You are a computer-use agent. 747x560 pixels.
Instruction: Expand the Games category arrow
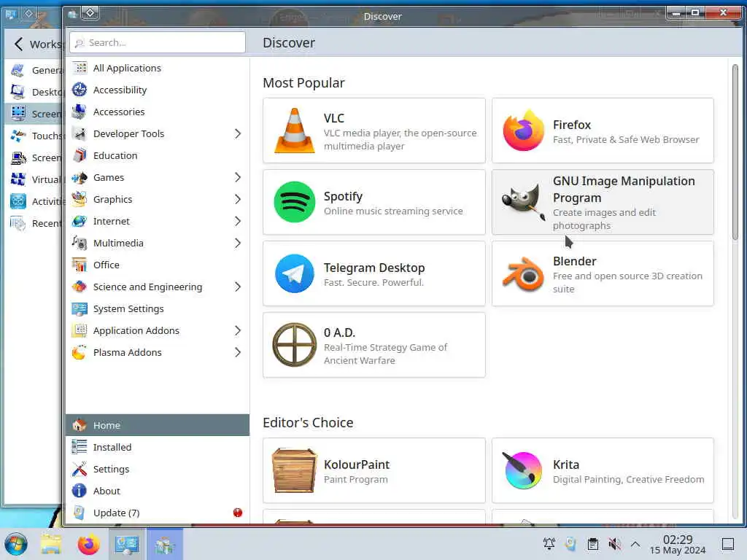[238, 177]
